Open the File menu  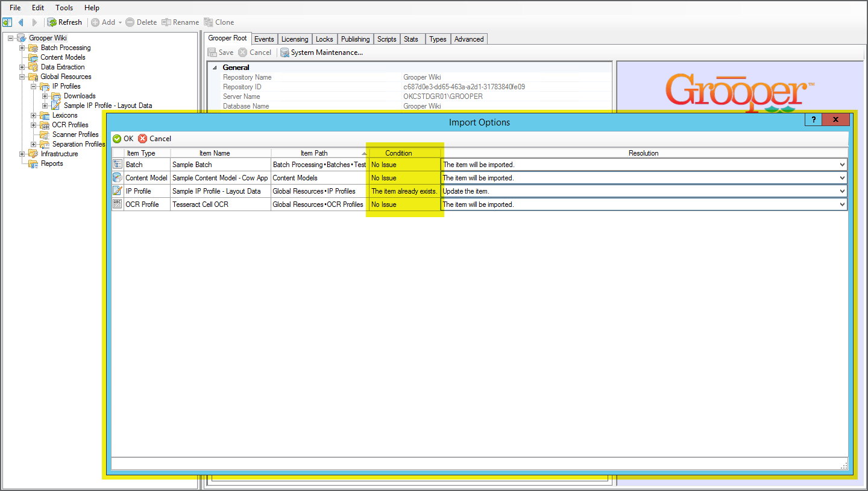15,8
